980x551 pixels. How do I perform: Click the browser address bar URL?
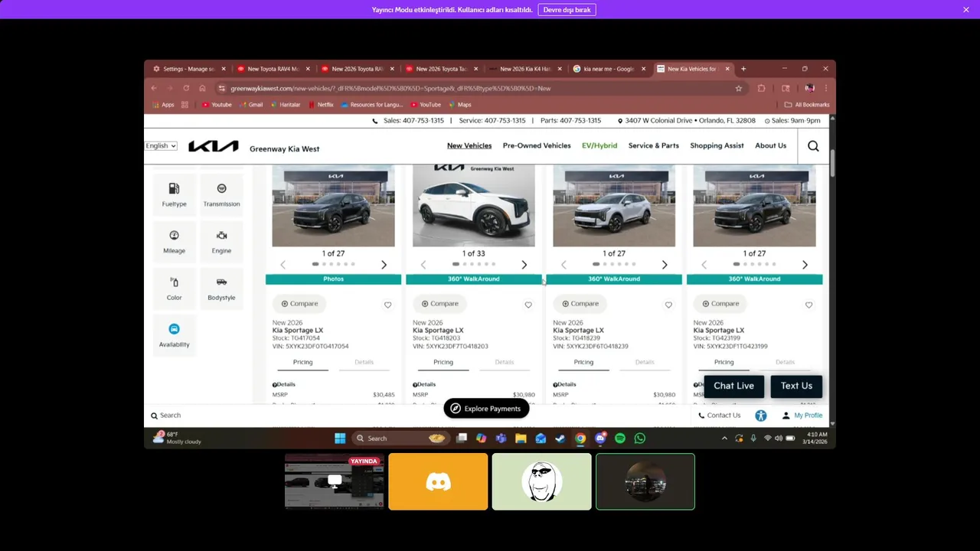tap(390, 89)
